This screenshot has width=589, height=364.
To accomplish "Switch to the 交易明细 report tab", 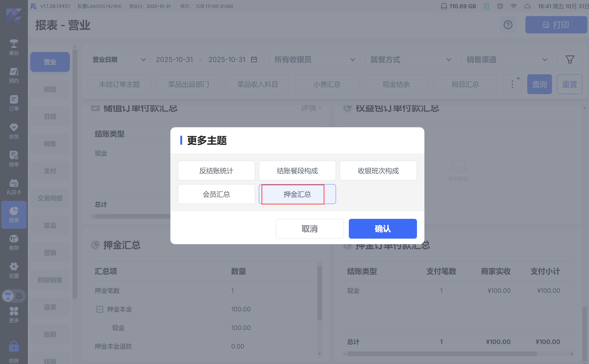I will pos(50,198).
